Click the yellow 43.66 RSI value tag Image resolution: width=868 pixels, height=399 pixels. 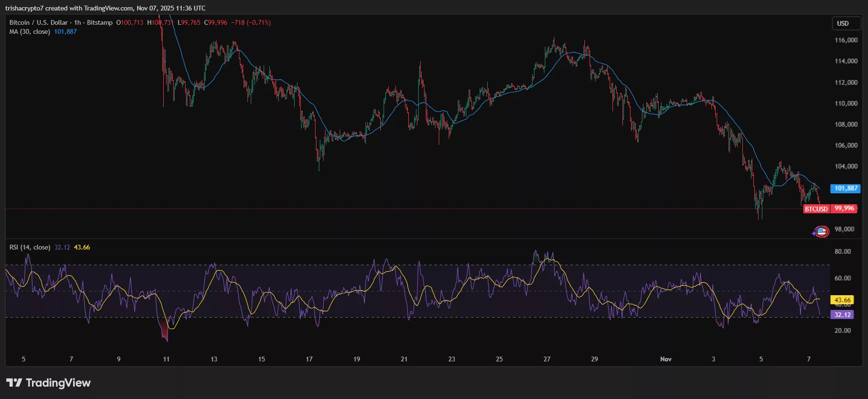[x=842, y=300]
